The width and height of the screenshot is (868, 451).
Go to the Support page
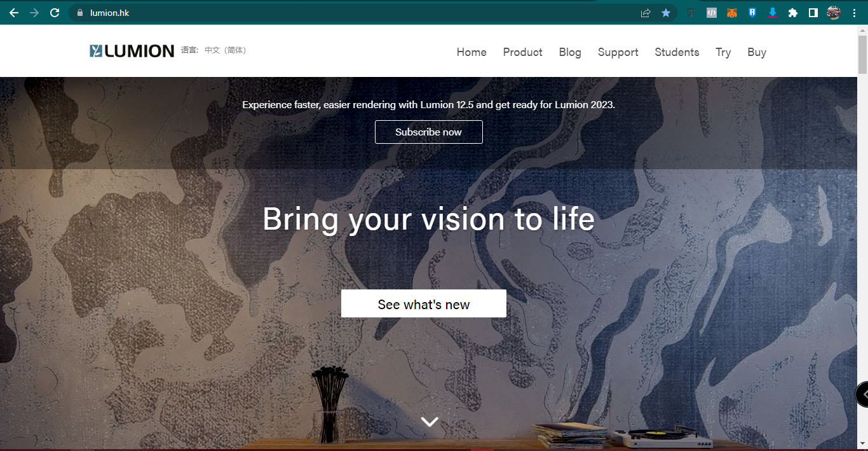618,52
